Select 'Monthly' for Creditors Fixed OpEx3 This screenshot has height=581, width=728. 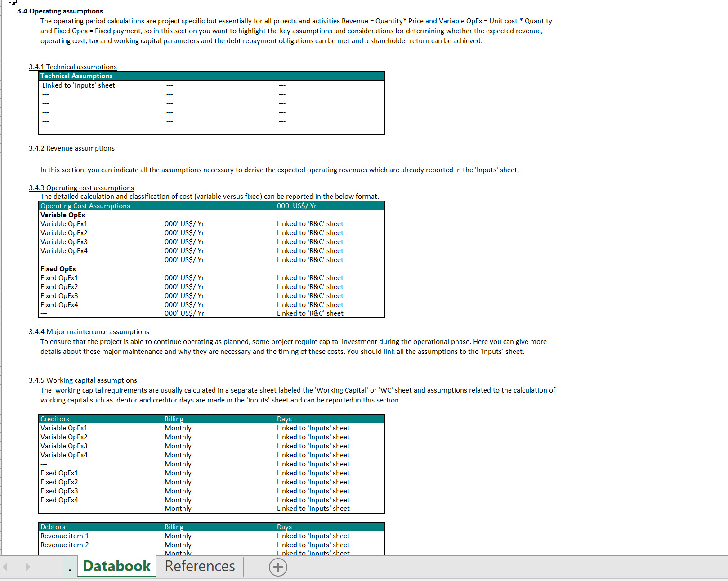pyautogui.click(x=178, y=491)
